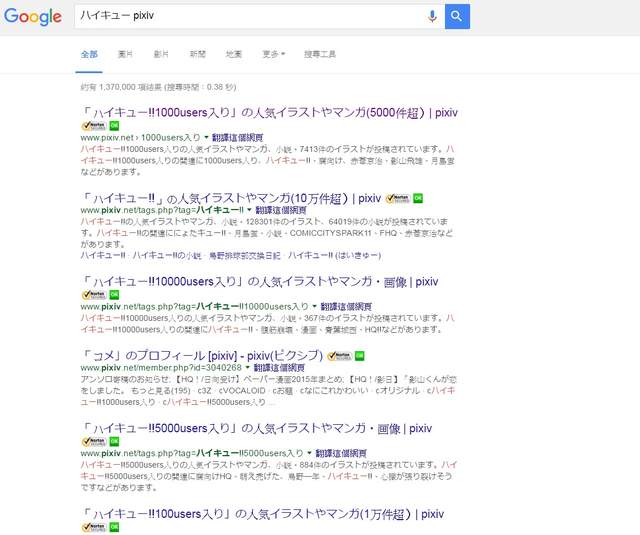Click the microphone voice search icon
Screen dimensions: 640x535
(432, 16)
